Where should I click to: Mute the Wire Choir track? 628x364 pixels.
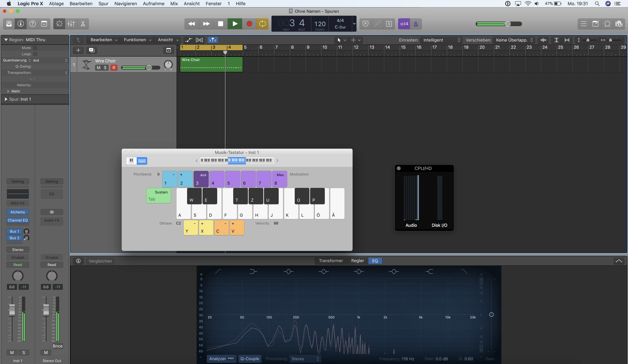(x=98, y=67)
